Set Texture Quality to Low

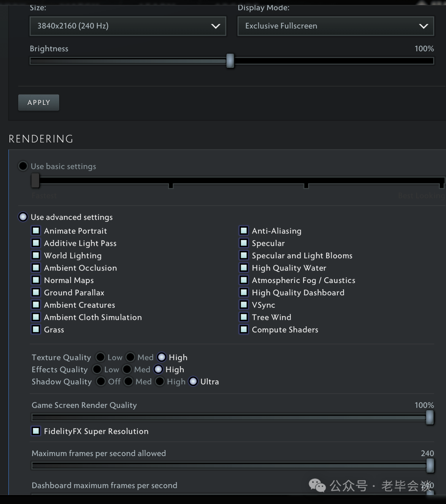pos(100,357)
